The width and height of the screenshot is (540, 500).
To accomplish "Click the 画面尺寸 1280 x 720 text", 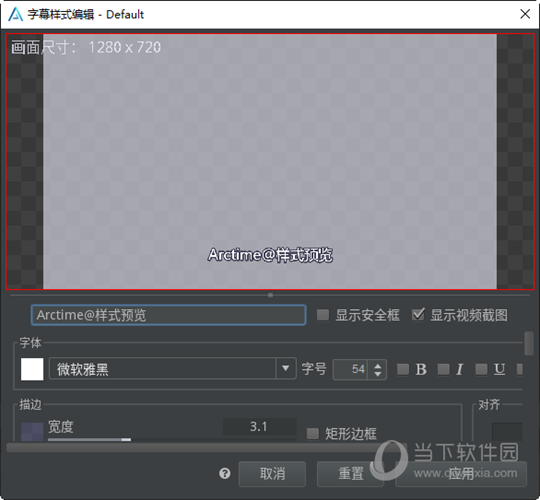I will [x=86, y=47].
